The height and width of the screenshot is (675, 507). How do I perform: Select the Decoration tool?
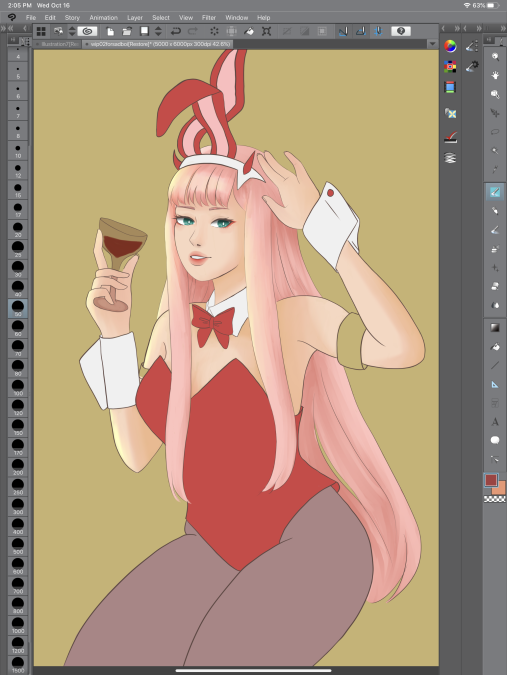point(495,267)
